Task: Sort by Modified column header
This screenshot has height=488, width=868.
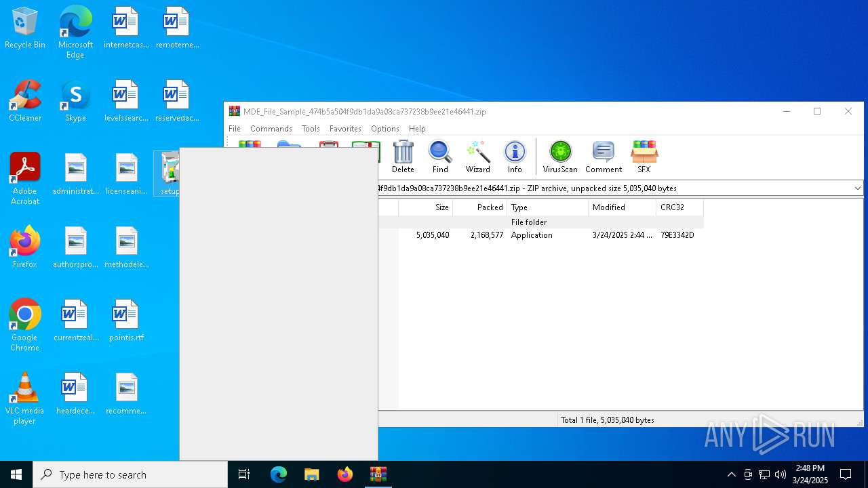Action: pos(622,207)
